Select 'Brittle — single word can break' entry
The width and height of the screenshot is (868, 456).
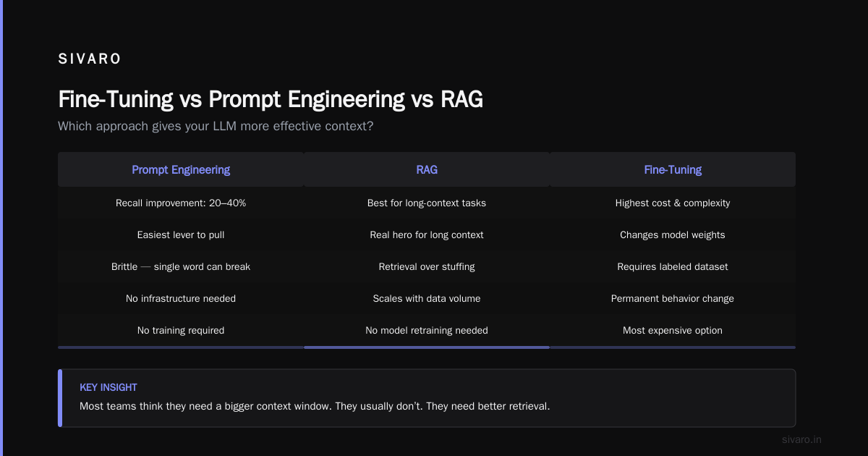pyautogui.click(x=181, y=266)
